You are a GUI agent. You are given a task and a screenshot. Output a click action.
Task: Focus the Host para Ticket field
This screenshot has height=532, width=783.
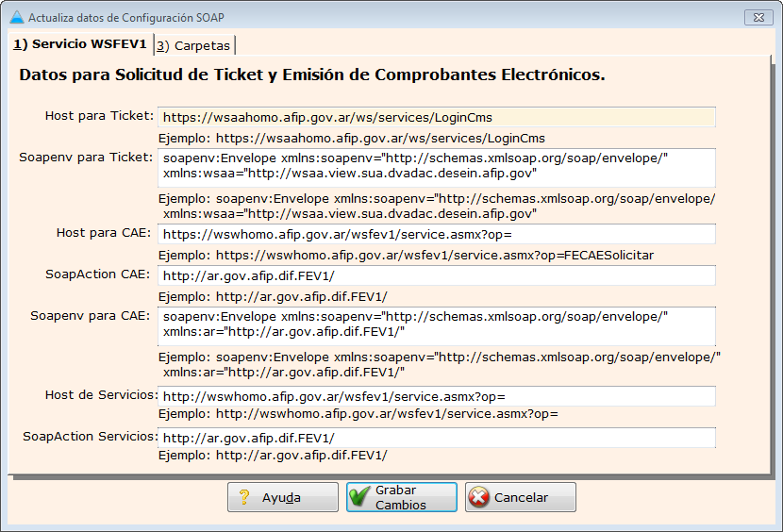(x=436, y=118)
